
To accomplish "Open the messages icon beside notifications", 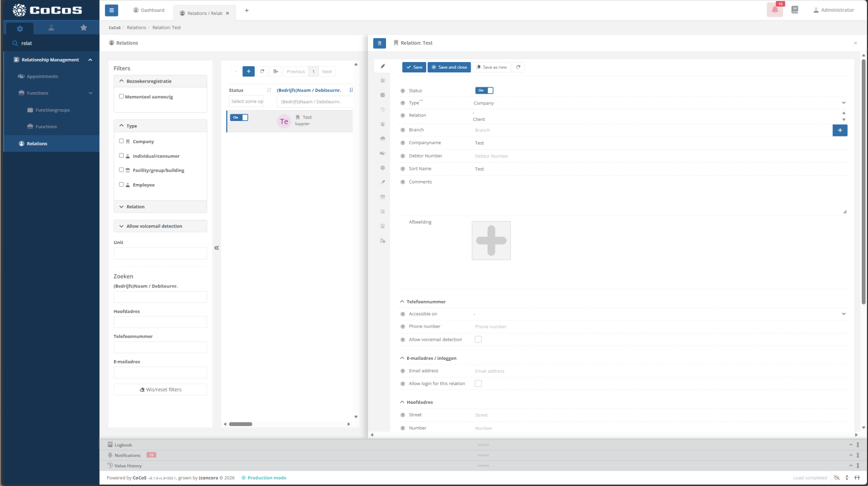I will click(x=795, y=9).
